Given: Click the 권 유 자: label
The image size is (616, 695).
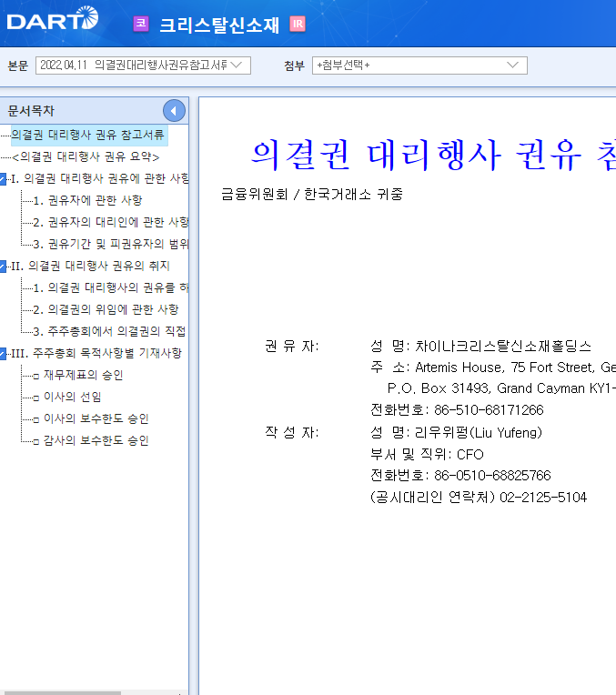Looking at the screenshot, I should pyautogui.click(x=292, y=347).
